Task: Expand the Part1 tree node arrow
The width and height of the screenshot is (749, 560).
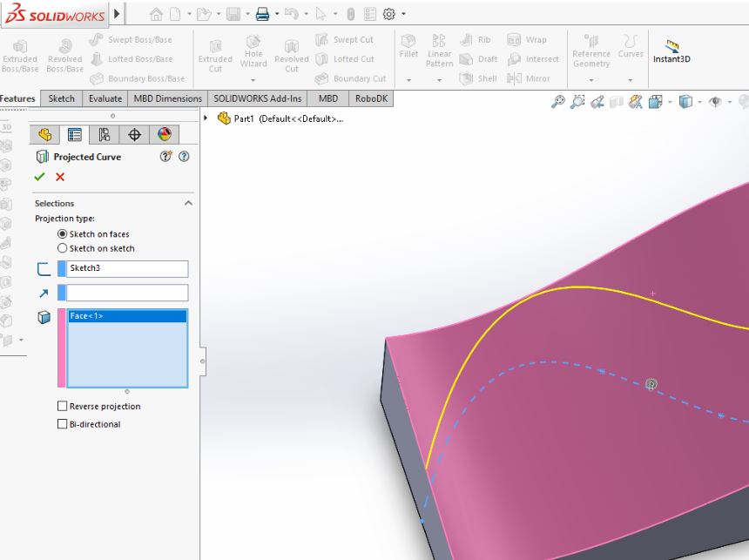Action: click(206, 118)
